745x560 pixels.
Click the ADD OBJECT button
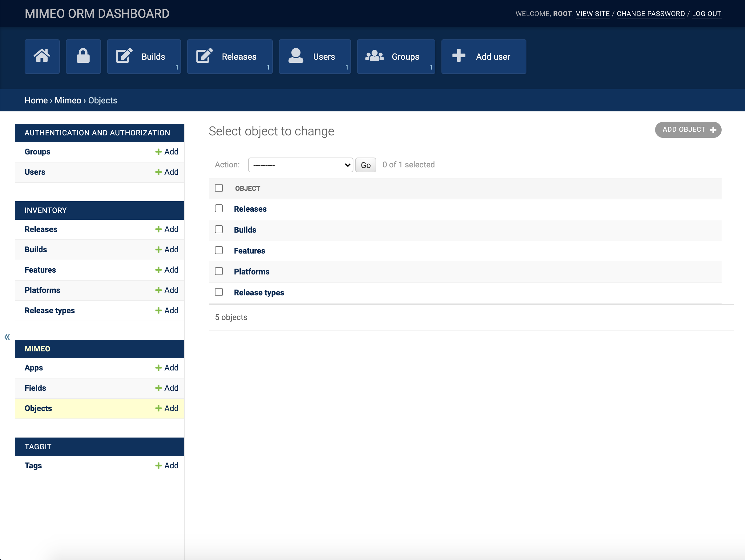point(688,130)
